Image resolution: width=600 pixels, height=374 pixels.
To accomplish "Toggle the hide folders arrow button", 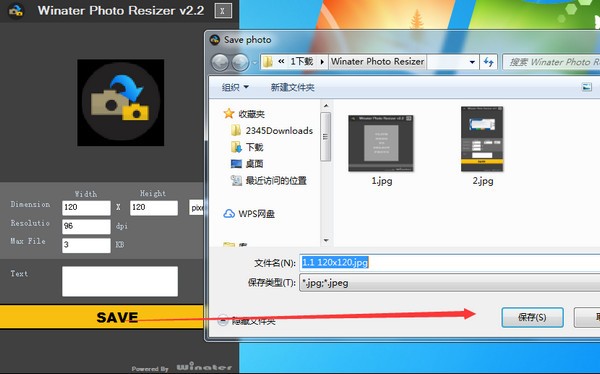I will [223, 320].
